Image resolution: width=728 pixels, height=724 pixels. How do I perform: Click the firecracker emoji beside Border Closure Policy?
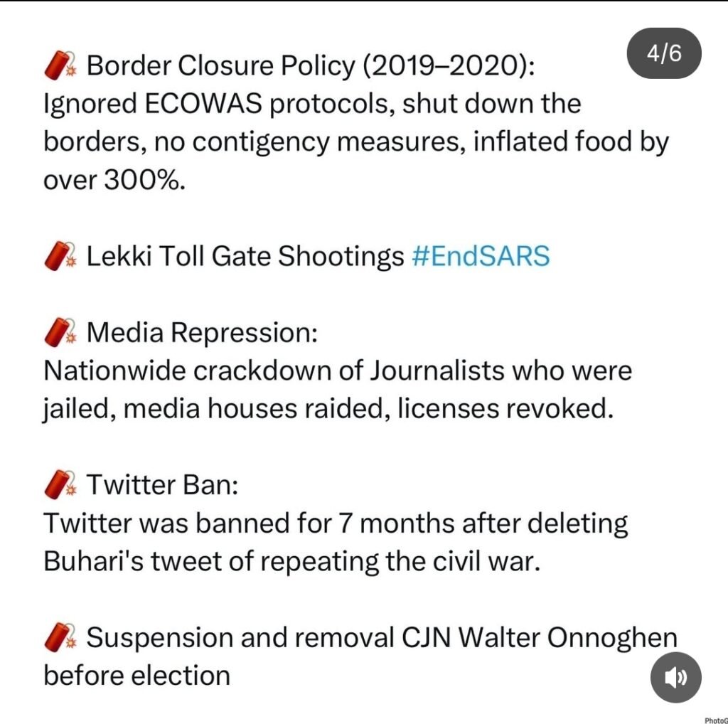pos(60,66)
